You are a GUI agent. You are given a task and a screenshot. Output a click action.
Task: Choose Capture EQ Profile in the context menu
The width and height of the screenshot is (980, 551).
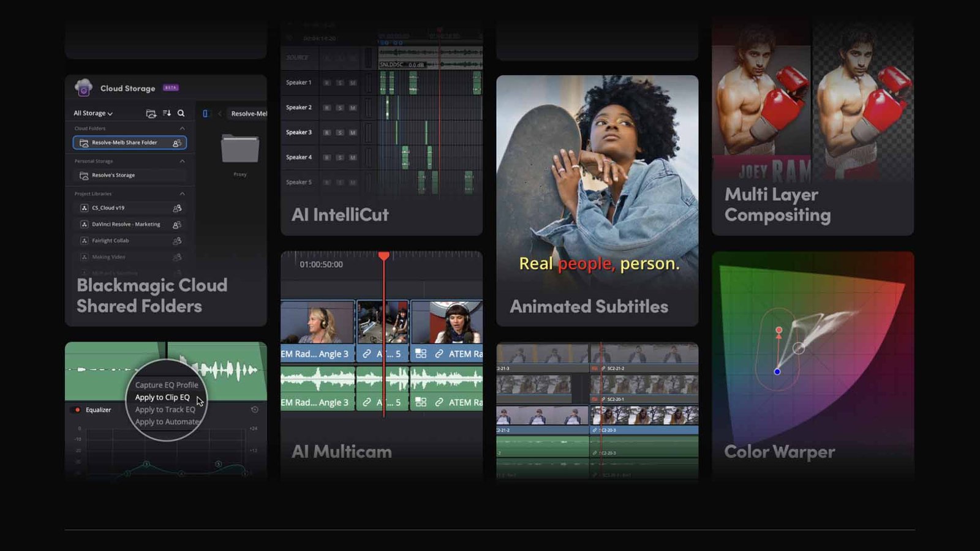(167, 385)
